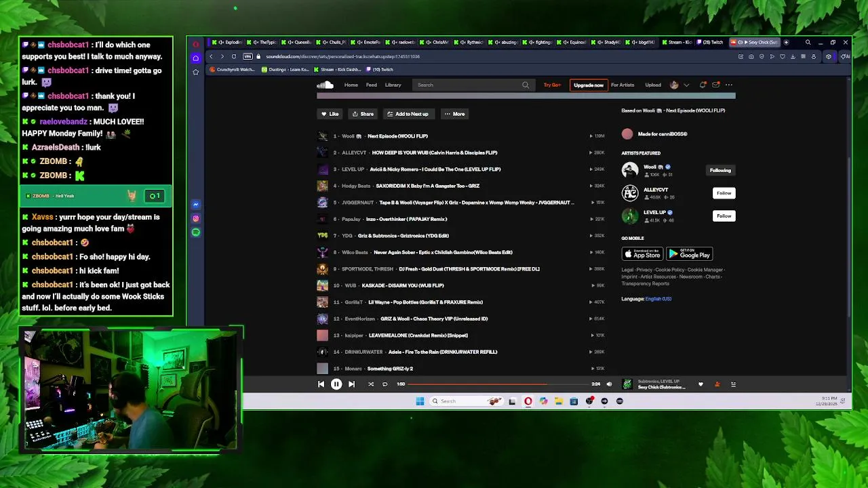Screen dimensions: 868x488
Task: Skip to previous track in the player
Action: coord(321,384)
